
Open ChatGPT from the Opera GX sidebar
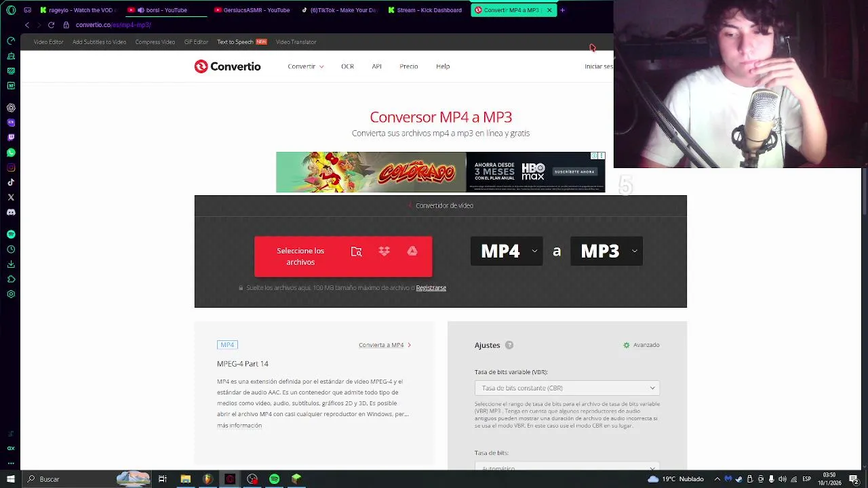click(11, 108)
